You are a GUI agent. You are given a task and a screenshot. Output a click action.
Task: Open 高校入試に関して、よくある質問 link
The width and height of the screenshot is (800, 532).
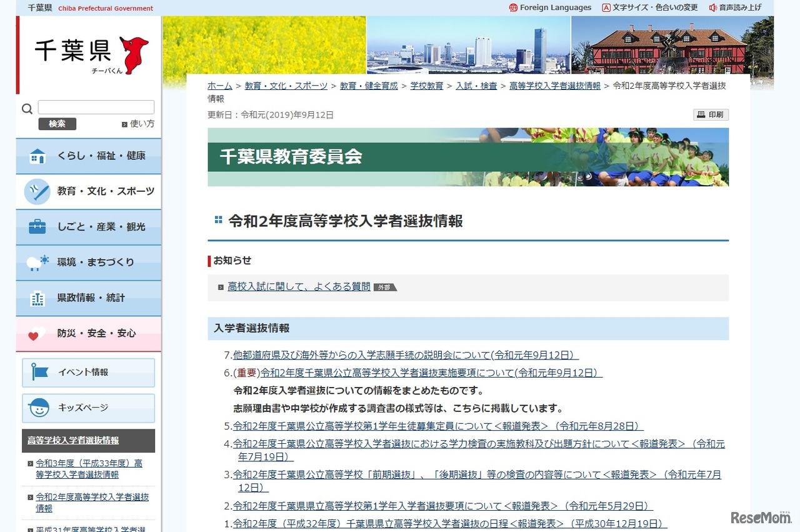click(299, 287)
